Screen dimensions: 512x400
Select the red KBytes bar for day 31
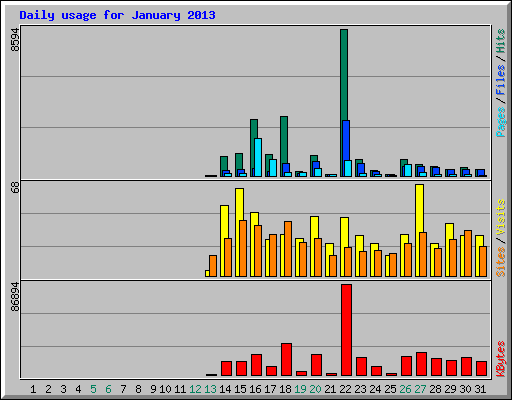click(481, 369)
